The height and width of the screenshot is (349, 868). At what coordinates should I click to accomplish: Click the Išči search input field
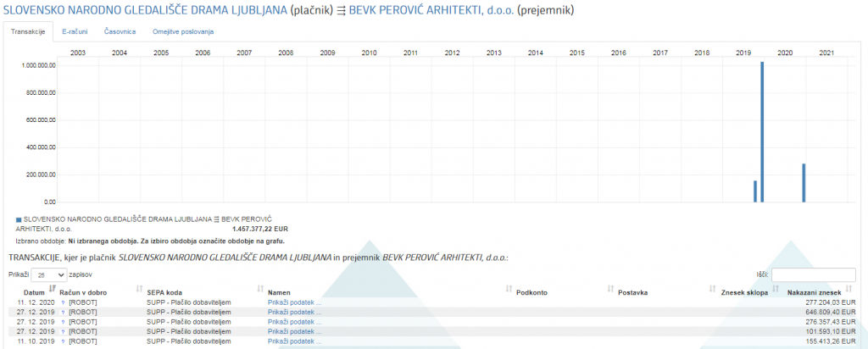(x=813, y=275)
